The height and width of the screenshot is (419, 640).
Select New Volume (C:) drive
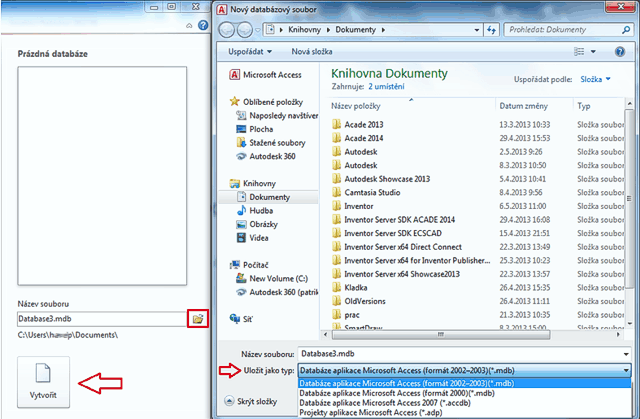pos(272,278)
